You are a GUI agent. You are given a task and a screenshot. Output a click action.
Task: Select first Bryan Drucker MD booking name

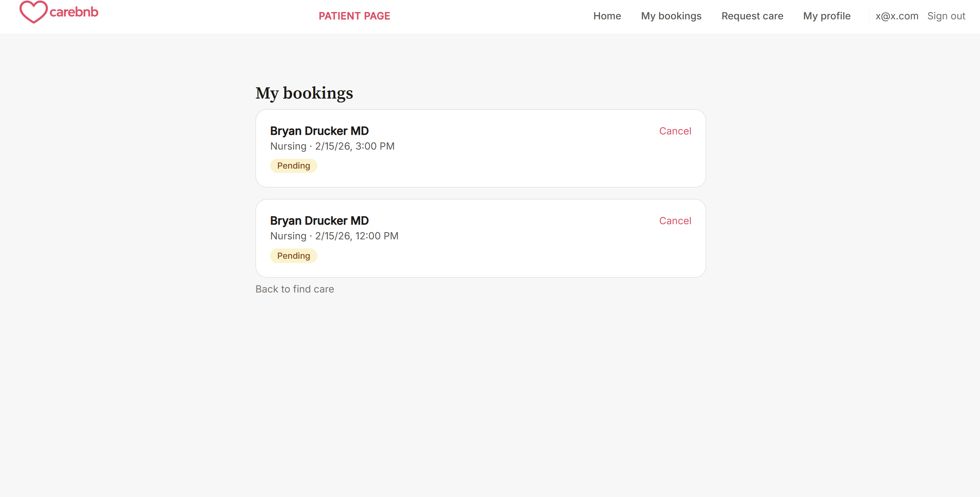(x=319, y=131)
